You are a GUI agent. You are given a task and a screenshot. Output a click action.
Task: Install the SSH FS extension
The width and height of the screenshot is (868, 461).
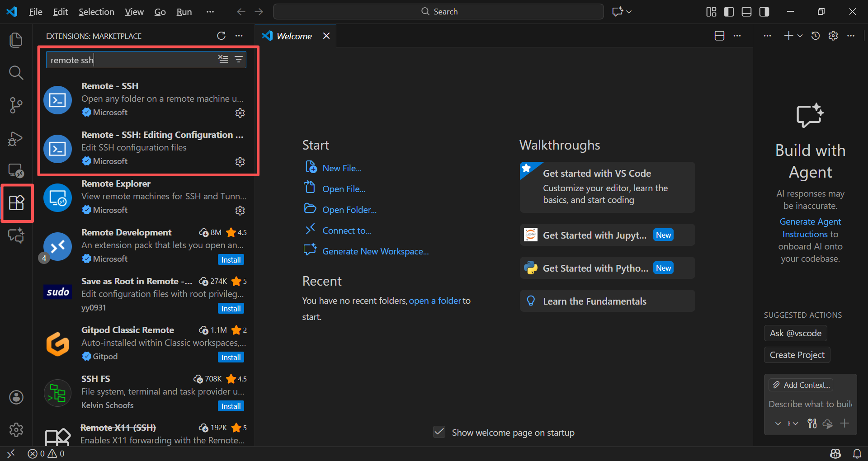point(231,406)
